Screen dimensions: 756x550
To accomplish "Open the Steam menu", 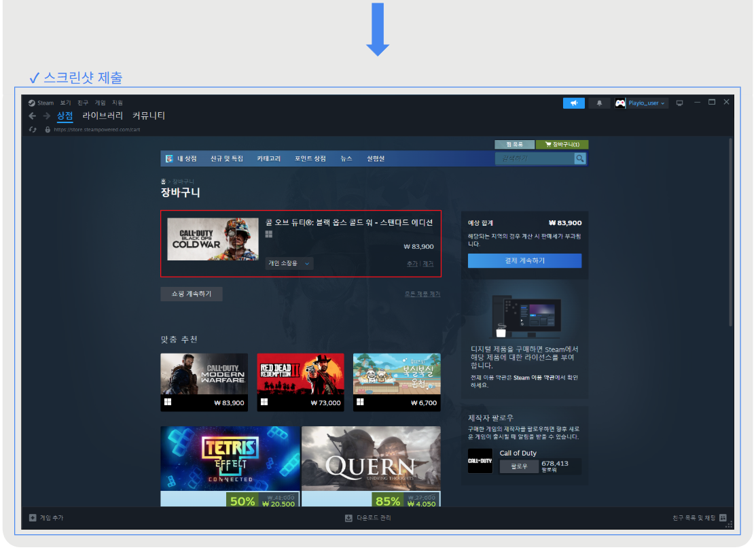I will tap(46, 103).
